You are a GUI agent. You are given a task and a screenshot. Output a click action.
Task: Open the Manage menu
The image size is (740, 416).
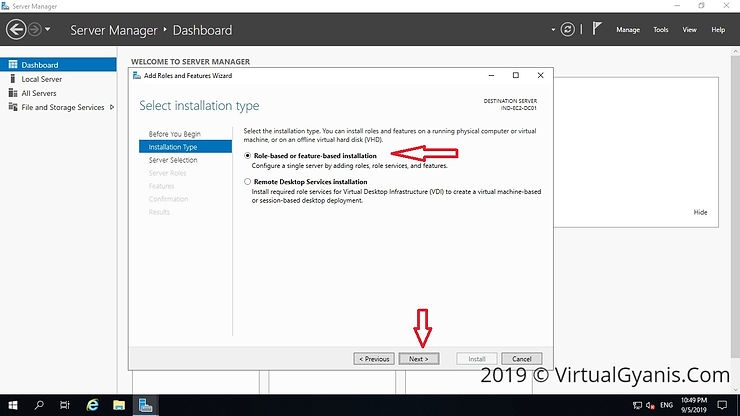[627, 30]
